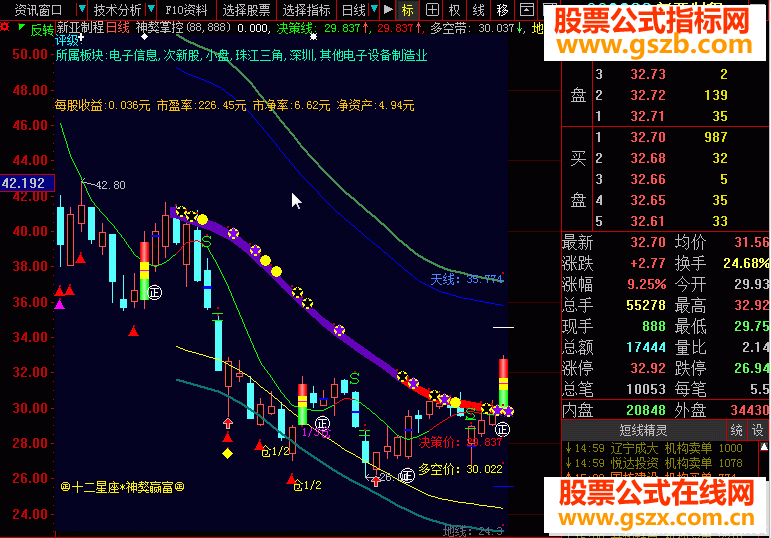Image resolution: width=771 pixels, height=538 pixels.
Task: Click buy level 4 price 32.65
Action: [x=648, y=201]
